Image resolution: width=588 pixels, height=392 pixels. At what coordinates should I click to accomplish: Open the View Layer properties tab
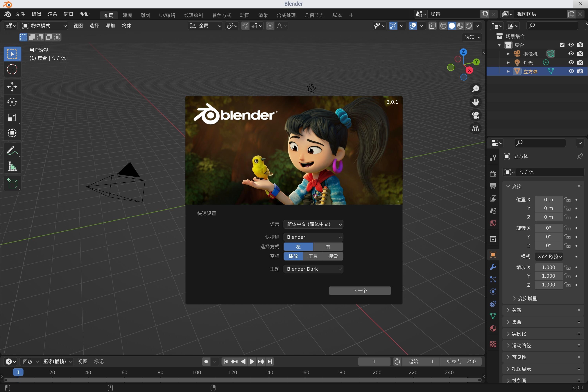coord(493,199)
